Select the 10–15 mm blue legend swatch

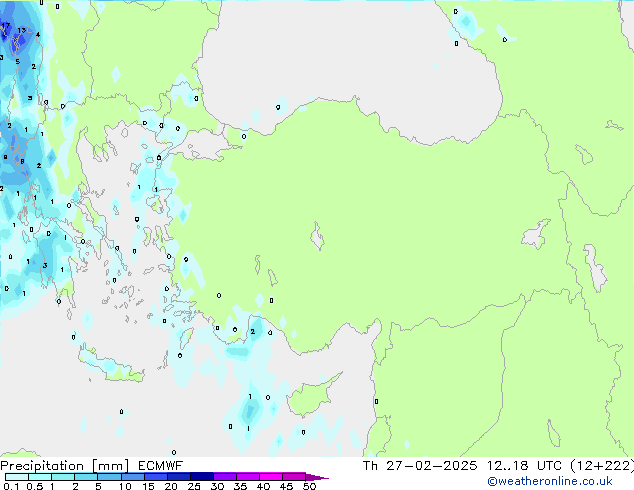point(132,477)
